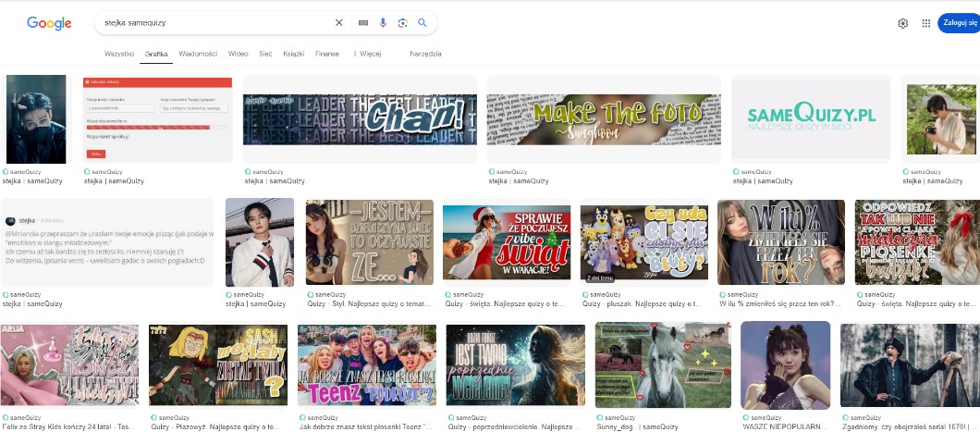Open the Narzędzia filter options
Viewport: 980px width, 432px height.
425,55
